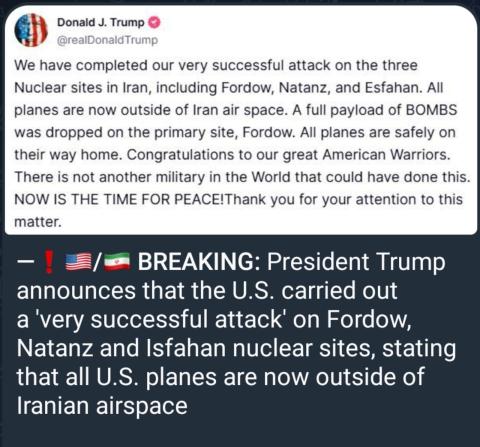Click the slash between the two flags
Screen dimensions: 480x447
click(97, 262)
